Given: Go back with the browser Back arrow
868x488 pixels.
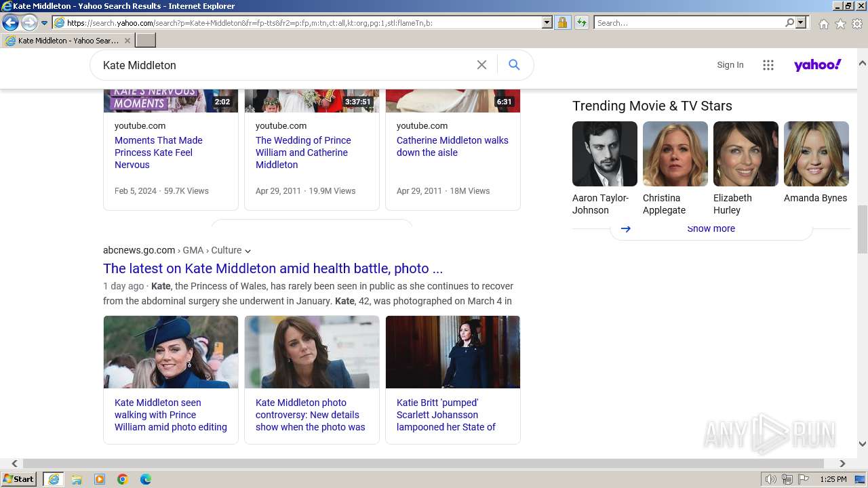Looking at the screenshot, I should 10,22.
